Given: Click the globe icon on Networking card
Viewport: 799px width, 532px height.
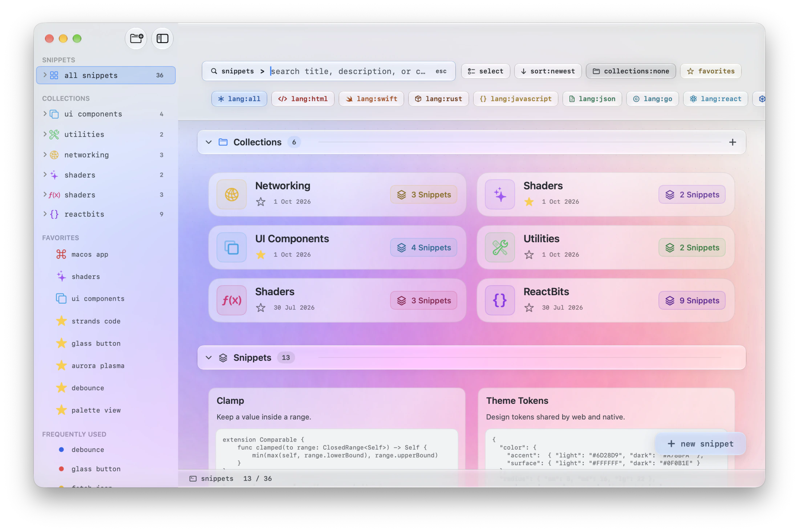Looking at the screenshot, I should click(232, 195).
